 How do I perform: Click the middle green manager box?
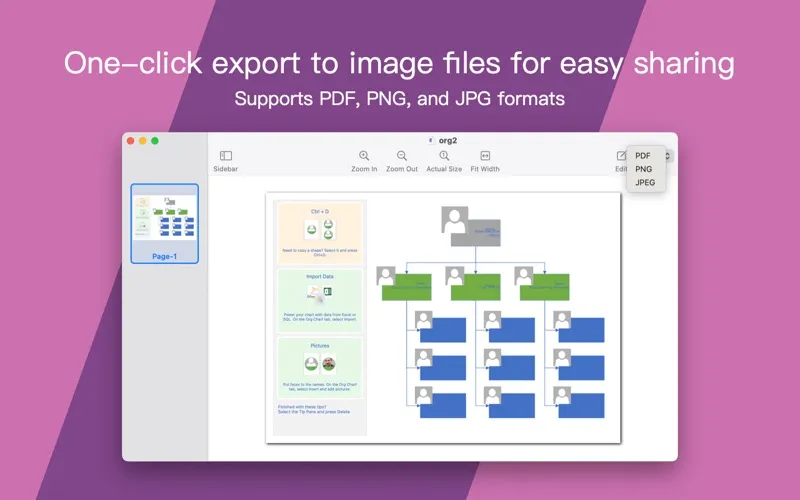(x=476, y=287)
